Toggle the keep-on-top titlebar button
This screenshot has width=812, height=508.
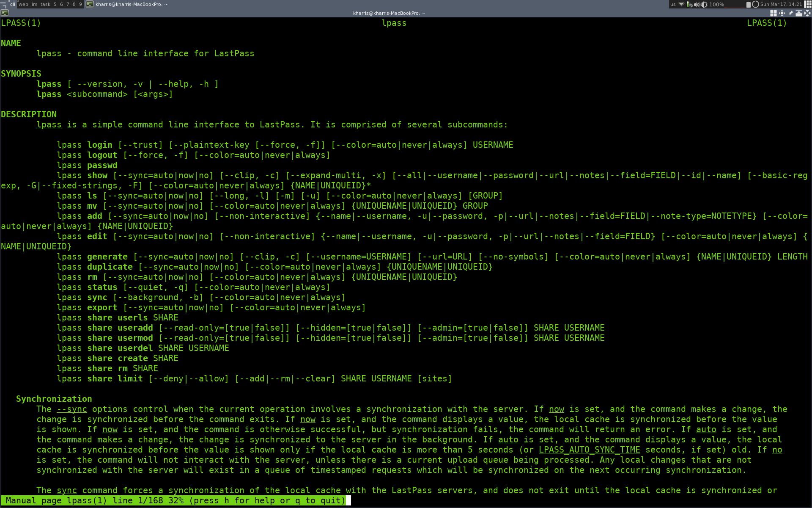(x=799, y=13)
